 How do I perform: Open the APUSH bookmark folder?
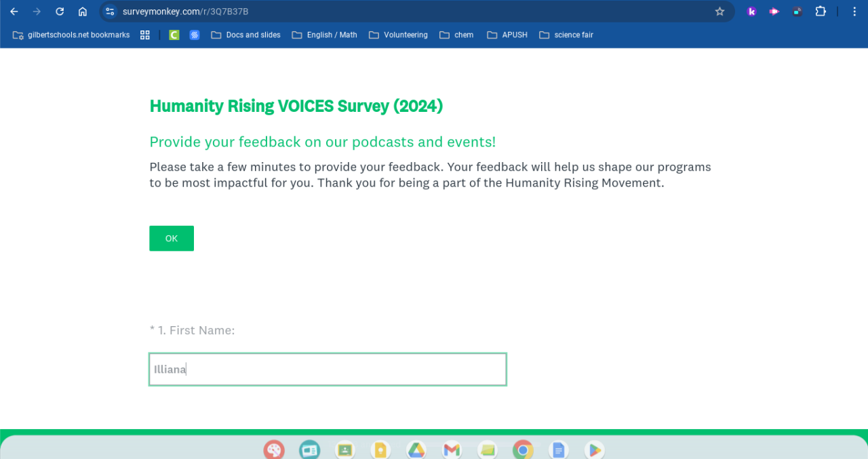click(507, 35)
